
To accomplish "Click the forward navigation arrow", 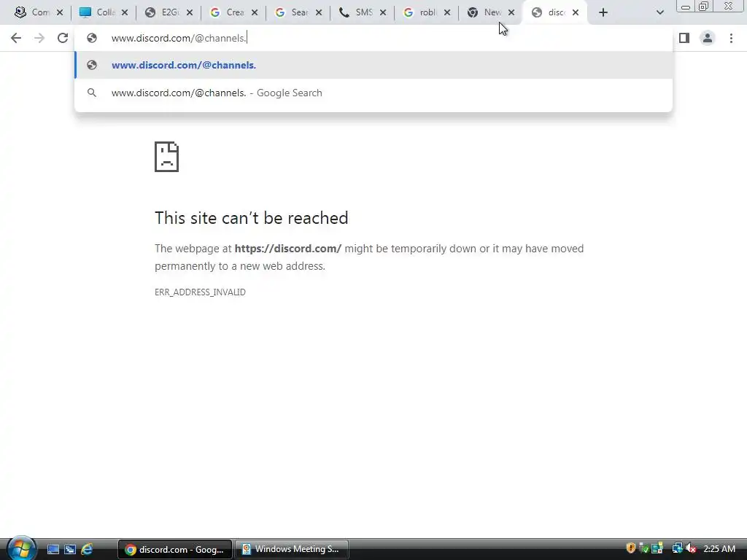I will click(39, 38).
